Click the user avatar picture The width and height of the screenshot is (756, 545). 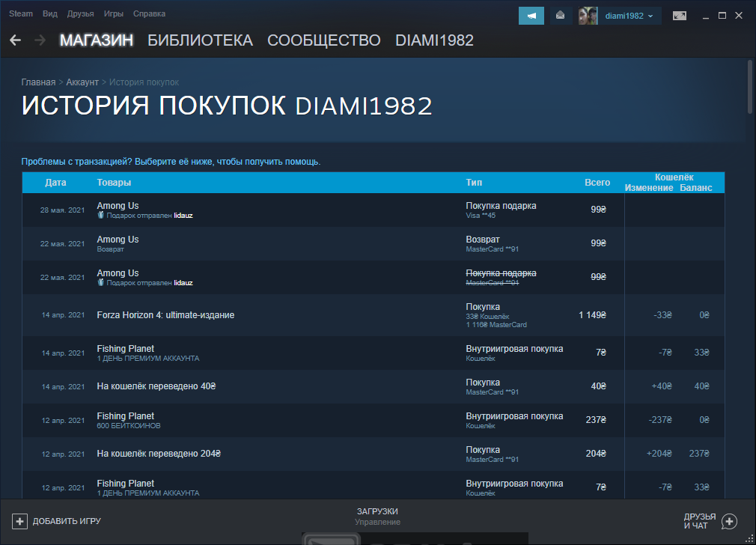(x=588, y=16)
